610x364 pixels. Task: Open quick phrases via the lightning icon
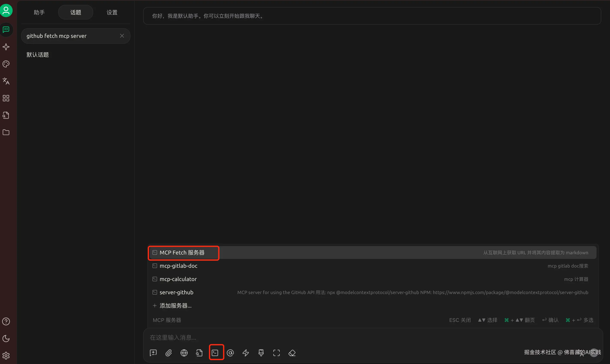click(245, 353)
